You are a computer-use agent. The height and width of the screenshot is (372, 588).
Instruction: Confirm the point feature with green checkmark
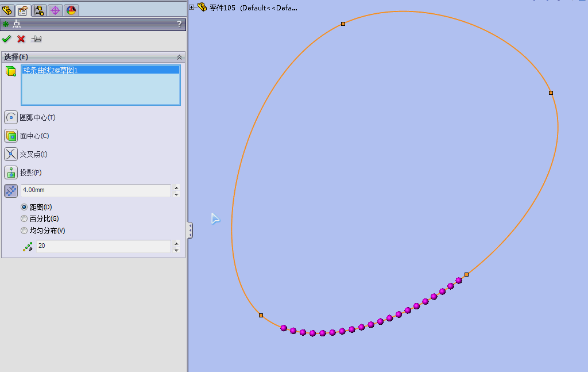pyautogui.click(x=6, y=39)
